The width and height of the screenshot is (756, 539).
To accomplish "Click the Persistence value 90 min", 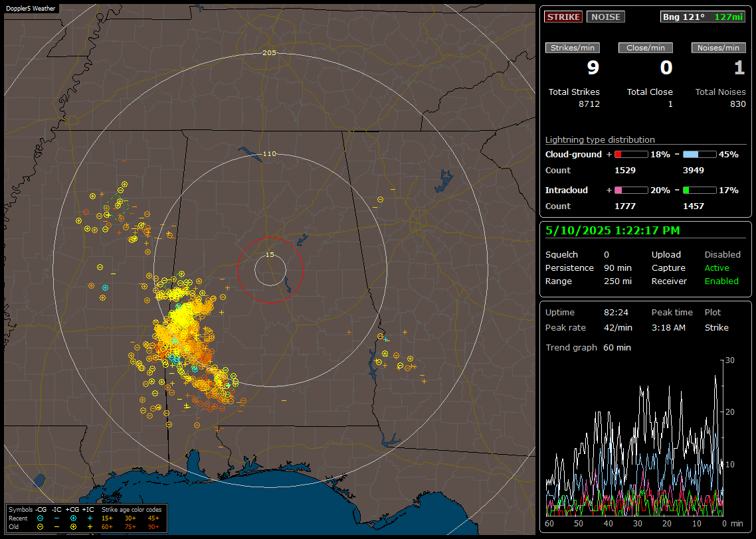I will 618,268.
